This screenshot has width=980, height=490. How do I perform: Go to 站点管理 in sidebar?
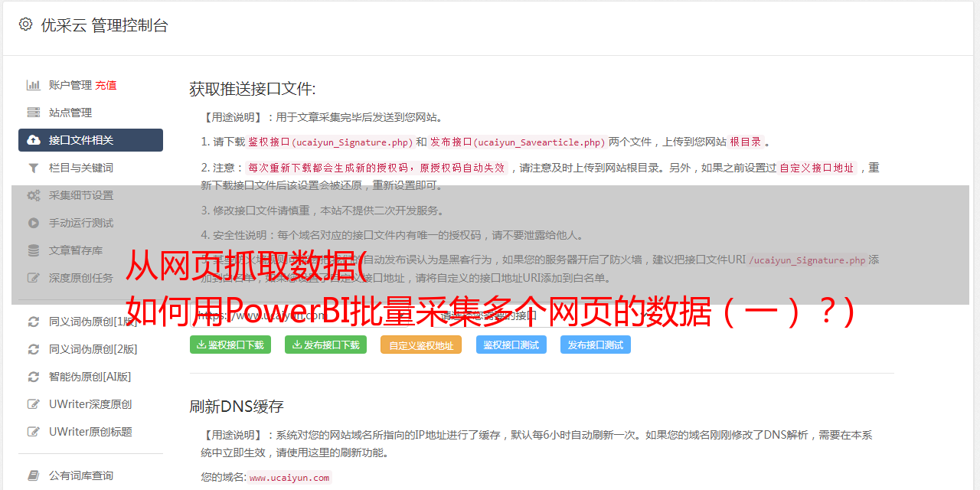point(90,113)
